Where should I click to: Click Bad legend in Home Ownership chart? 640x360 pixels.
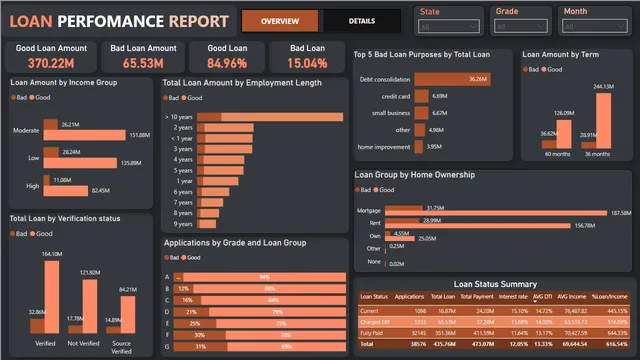tap(363, 190)
